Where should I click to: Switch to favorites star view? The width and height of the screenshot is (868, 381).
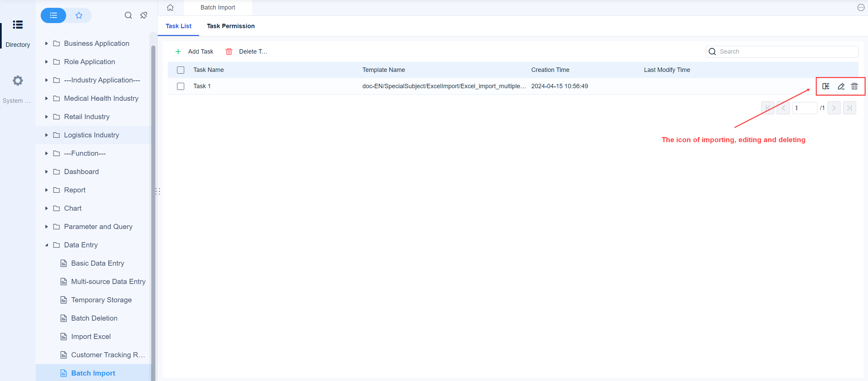point(79,15)
